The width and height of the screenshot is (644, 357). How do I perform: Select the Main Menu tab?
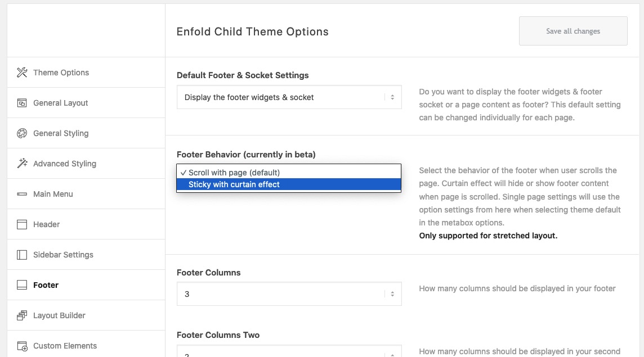pos(86,194)
